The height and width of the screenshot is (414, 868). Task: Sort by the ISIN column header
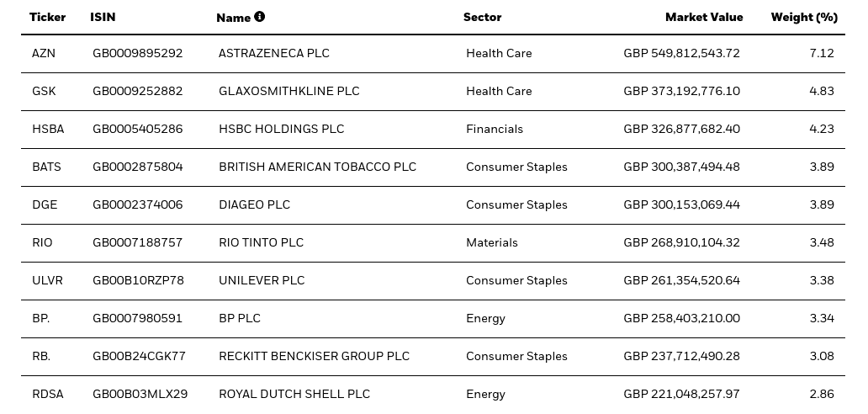coord(103,17)
